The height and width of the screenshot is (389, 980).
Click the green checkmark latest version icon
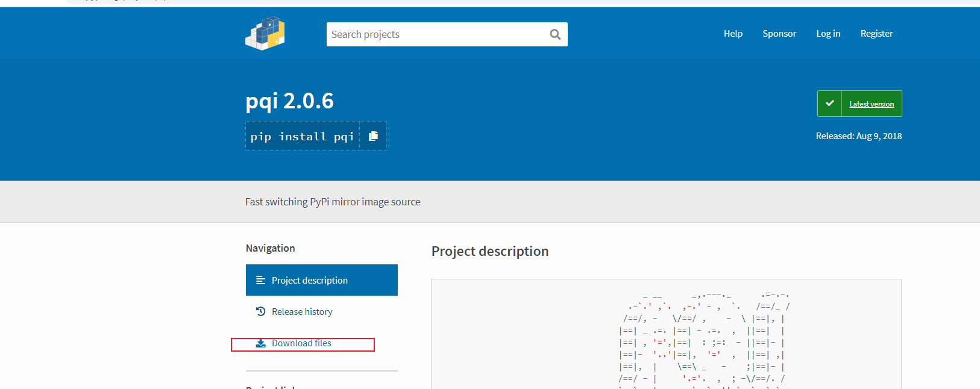coord(830,104)
